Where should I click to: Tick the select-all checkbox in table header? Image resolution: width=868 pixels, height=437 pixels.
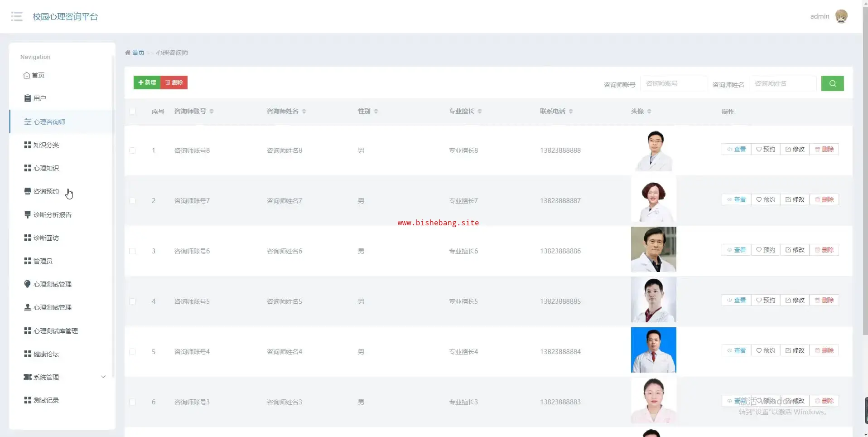[132, 111]
